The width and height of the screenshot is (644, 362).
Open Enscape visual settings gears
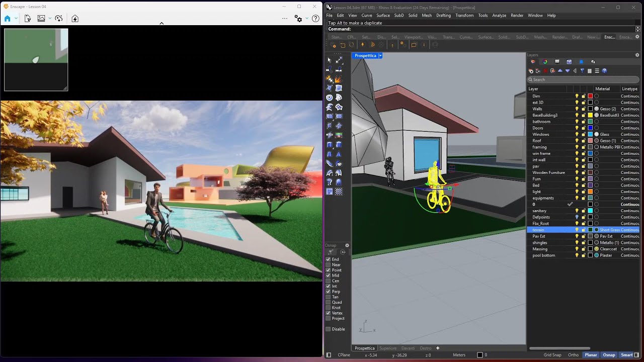click(x=298, y=19)
